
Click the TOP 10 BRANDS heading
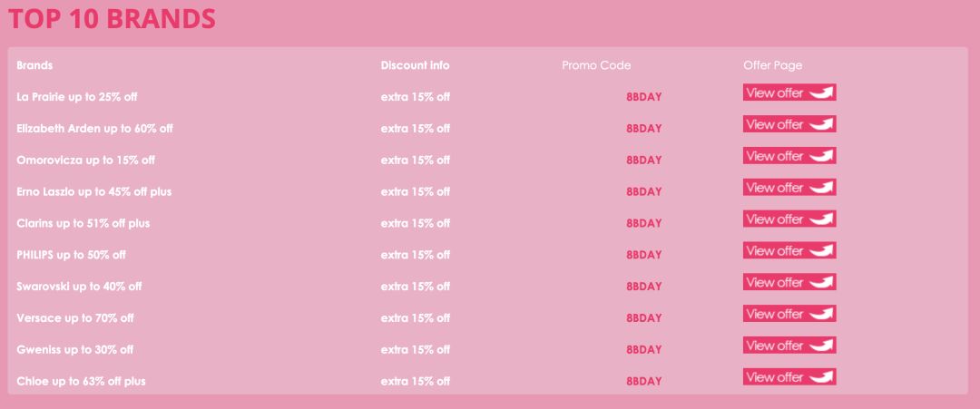112,18
